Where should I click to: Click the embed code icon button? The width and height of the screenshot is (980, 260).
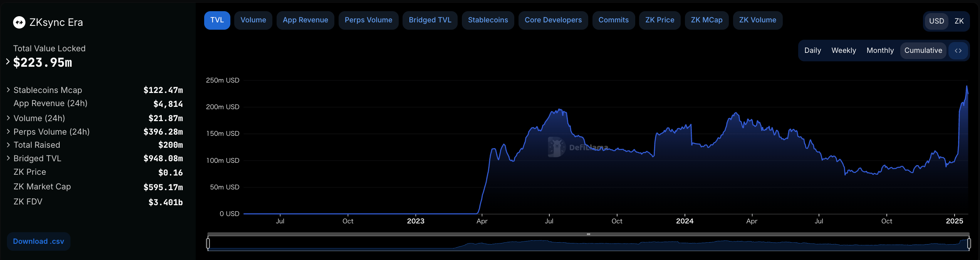pos(958,51)
